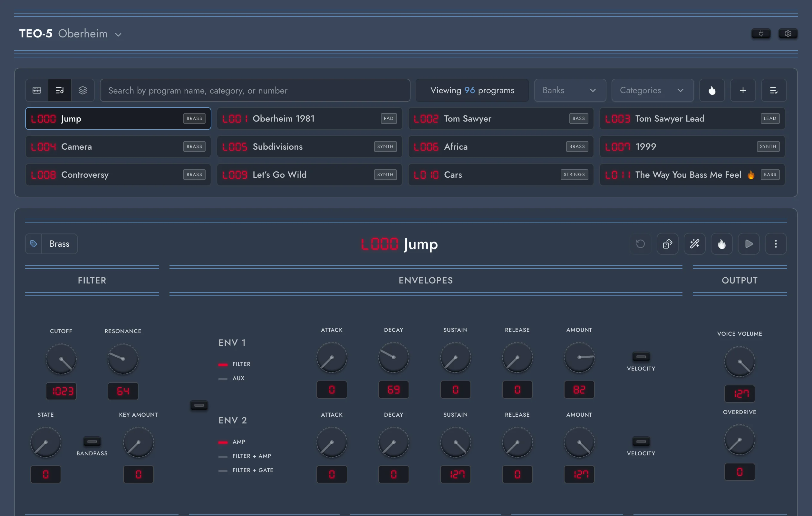This screenshot has height=516, width=812.
Task: Switch to keyboard grid view icon
Action: point(37,90)
